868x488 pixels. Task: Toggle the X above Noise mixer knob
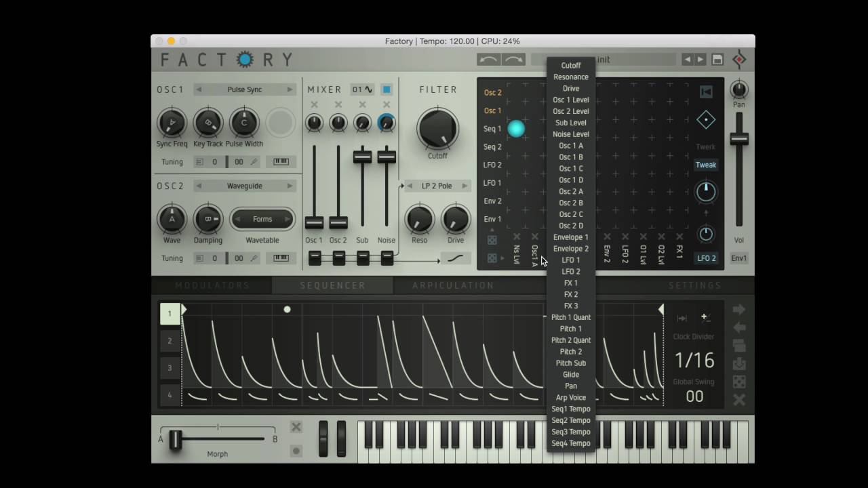(387, 105)
